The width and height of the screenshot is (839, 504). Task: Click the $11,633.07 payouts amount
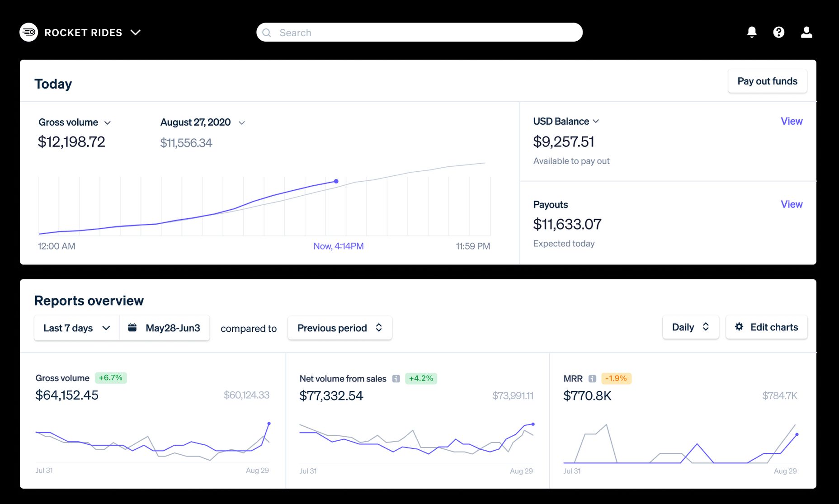click(x=567, y=224)
